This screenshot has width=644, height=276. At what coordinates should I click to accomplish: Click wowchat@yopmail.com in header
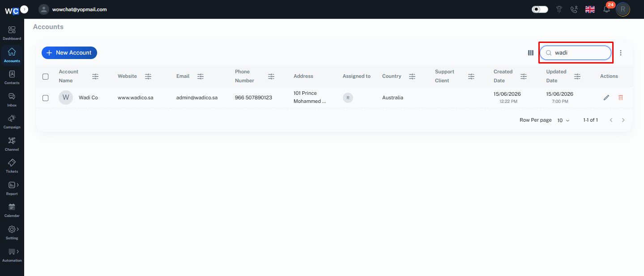pyautogui.click(x=79, y=9)
